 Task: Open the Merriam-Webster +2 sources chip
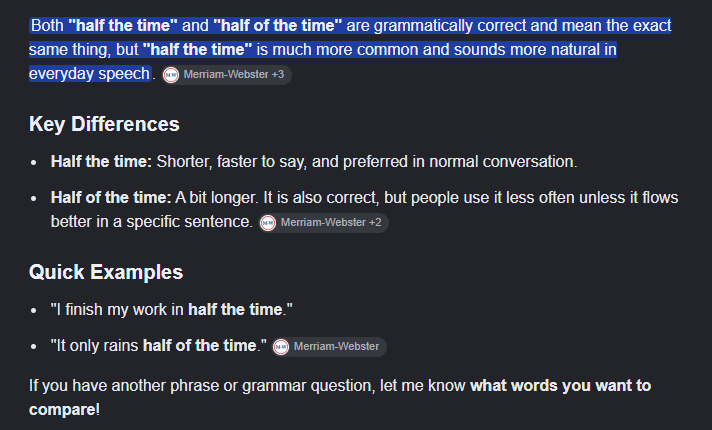tap(324, 222)
